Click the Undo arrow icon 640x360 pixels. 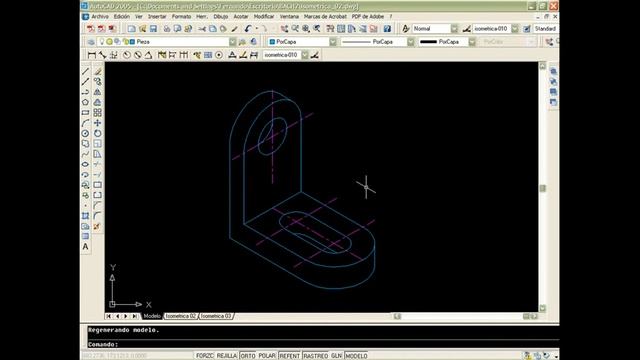248,29
